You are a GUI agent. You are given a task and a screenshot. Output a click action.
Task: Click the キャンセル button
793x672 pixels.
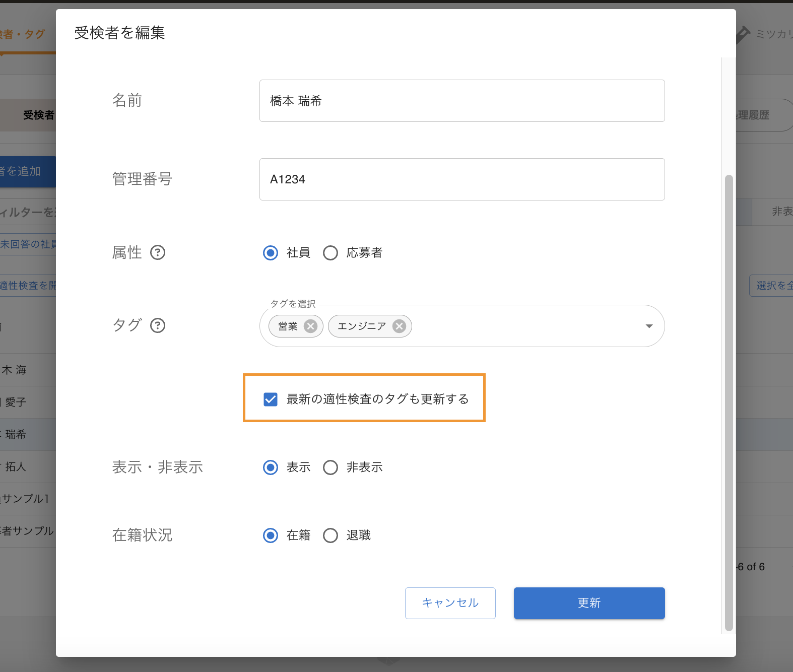pos(450,603)
